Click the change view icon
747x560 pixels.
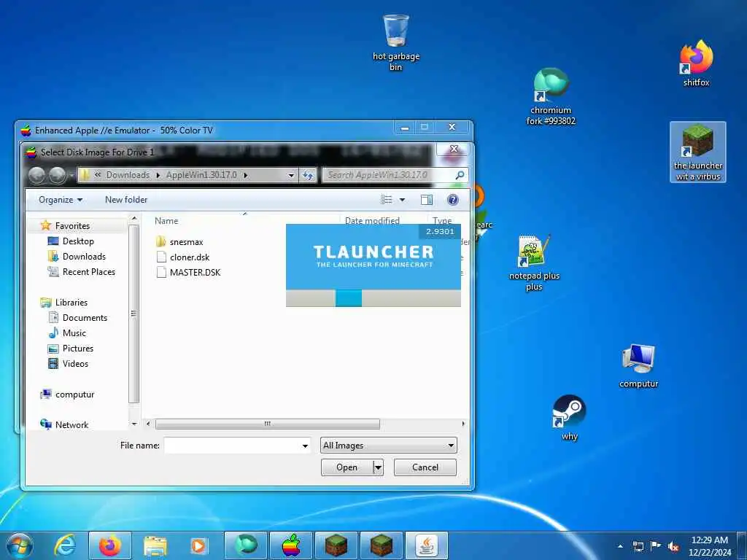point(387,200)
